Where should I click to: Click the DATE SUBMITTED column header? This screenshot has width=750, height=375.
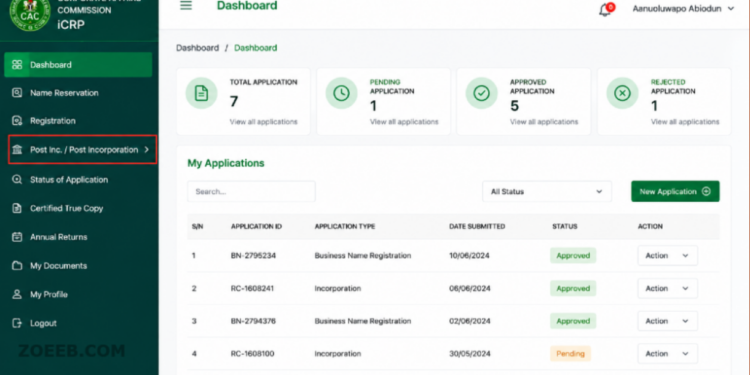click(x=477, y=226)
